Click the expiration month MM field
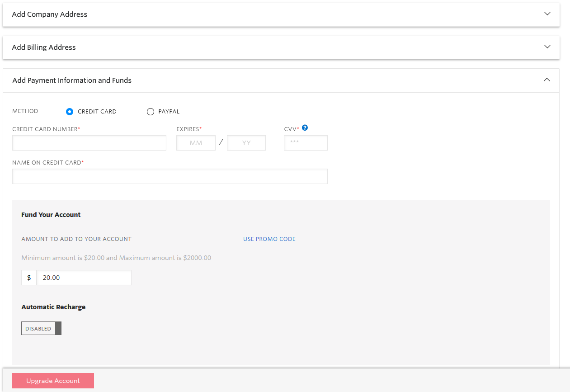570x392 pixels. [196, 143]
